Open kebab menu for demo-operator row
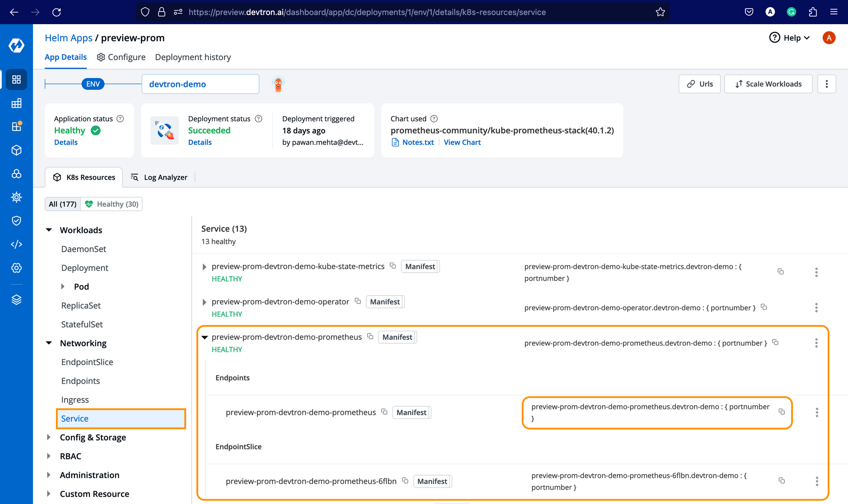Screen dimensions: 848x504 (816, 307)
